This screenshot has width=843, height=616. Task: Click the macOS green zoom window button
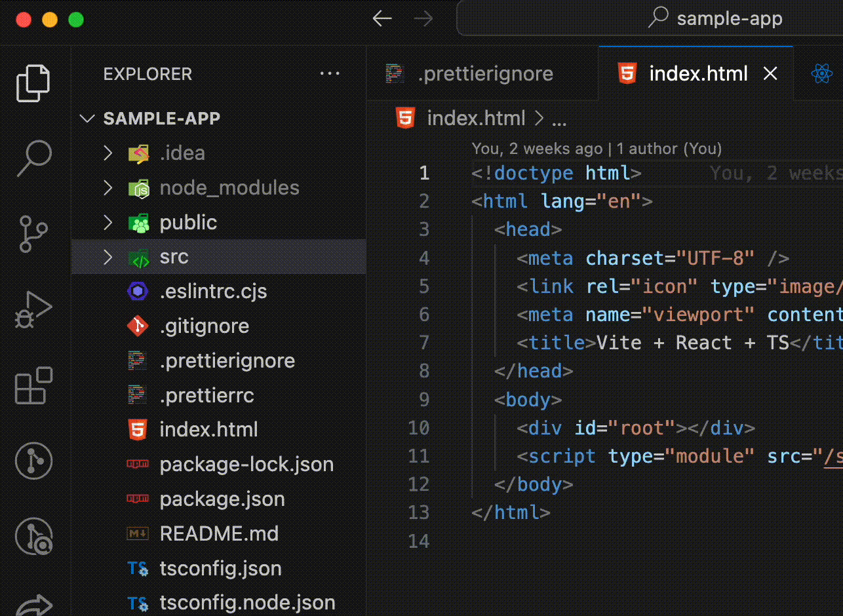(76, 20)
